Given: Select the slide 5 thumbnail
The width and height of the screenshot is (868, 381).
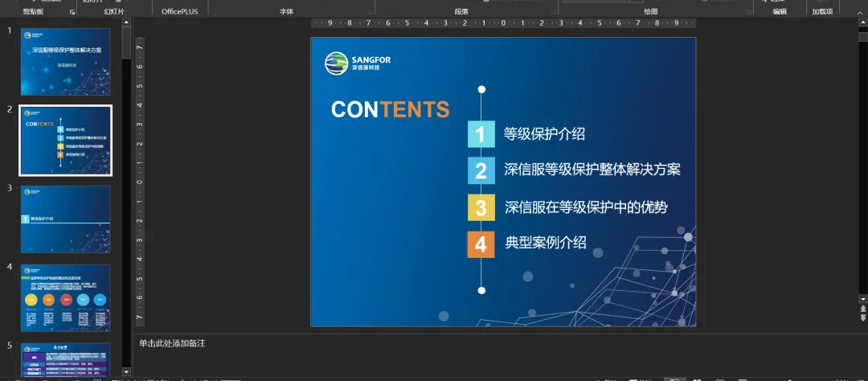Looking at the screenshot, I should (x=65, y=360).
